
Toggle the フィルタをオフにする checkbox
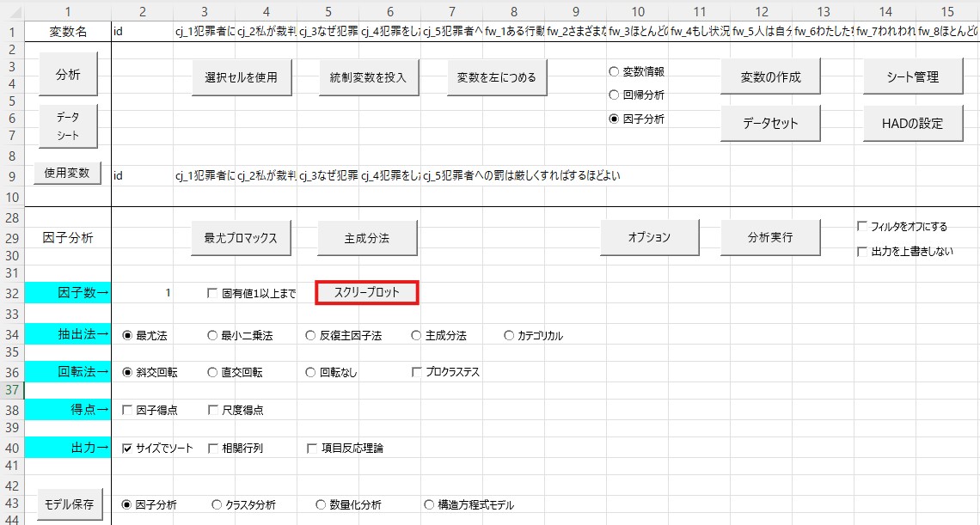click(861, 227)
